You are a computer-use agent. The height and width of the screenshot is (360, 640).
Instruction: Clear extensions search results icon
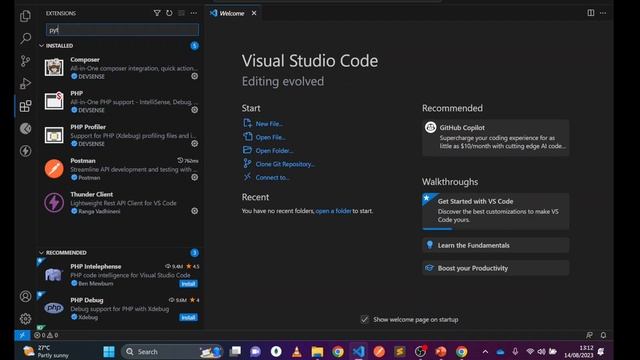point(181,13)
